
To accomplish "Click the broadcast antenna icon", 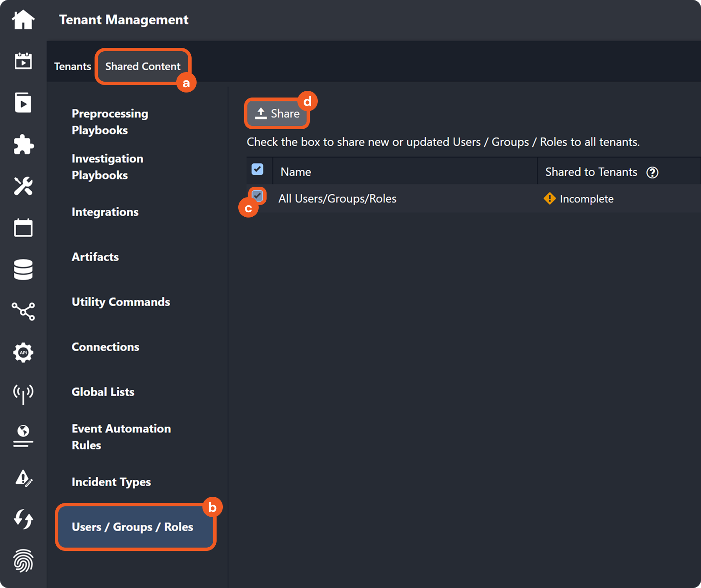I will point(23,394).
